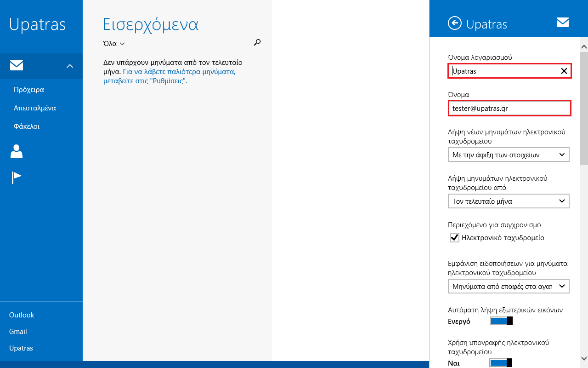The image size is (588, 368).
Task: Collapse the mail folders chevron
Action: coord(70,66)
